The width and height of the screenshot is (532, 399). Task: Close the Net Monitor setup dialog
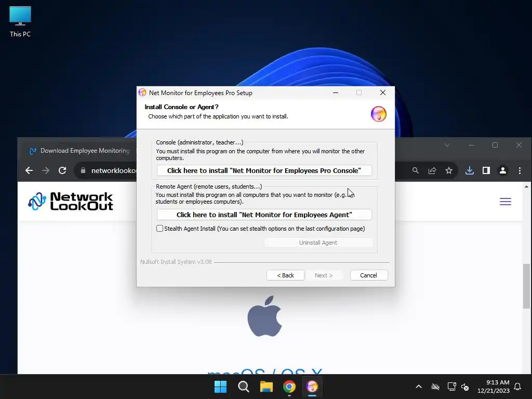click(383, 92)
